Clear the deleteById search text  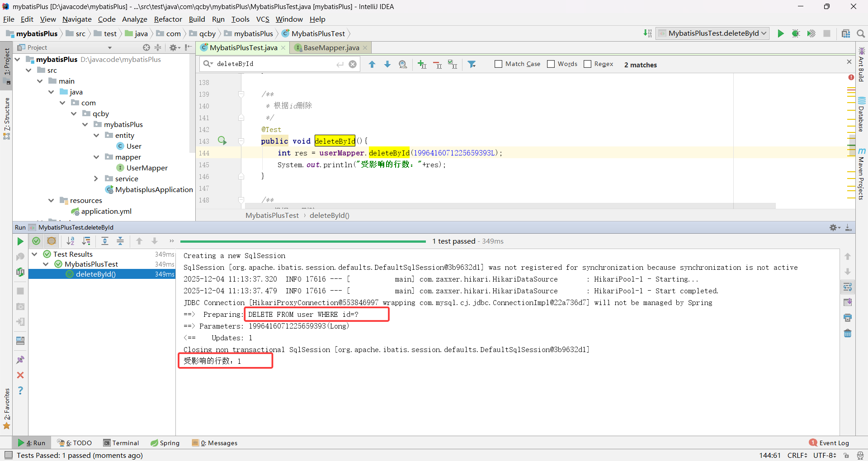(353, 64)
